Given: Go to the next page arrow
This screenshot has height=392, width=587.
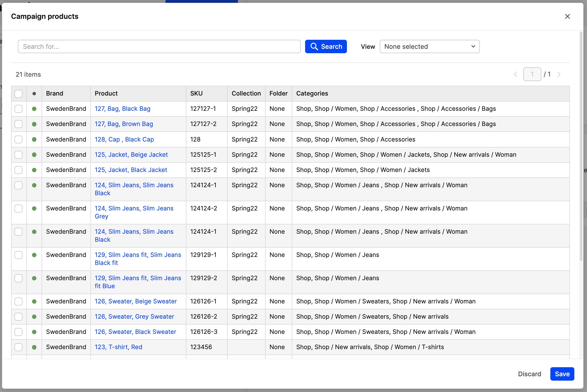Looking at the screenshot, I should coord(559,75).
